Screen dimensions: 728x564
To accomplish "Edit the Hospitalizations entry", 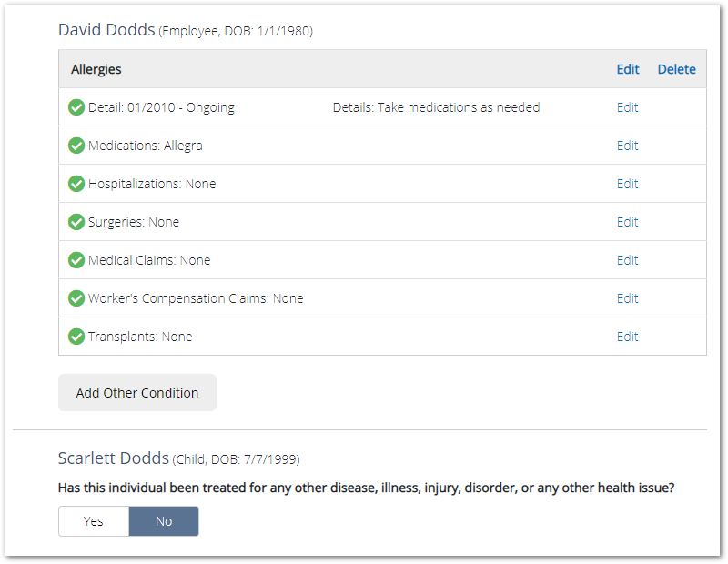I will (627, 184).
